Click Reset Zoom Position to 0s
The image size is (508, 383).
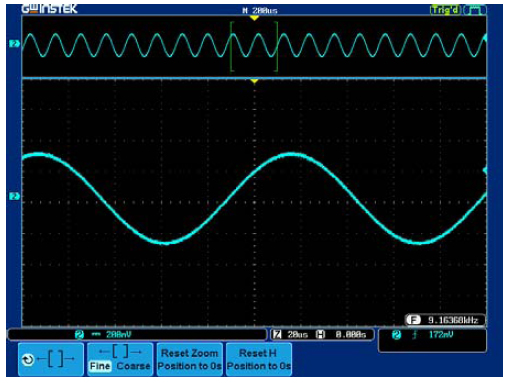point(189,359)
